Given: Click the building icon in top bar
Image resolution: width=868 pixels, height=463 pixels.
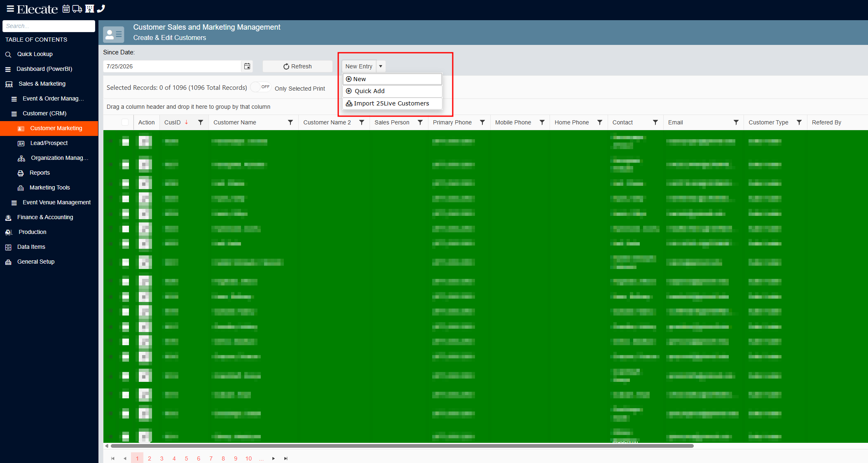Looking at the screenshot, I should [89, 9].
